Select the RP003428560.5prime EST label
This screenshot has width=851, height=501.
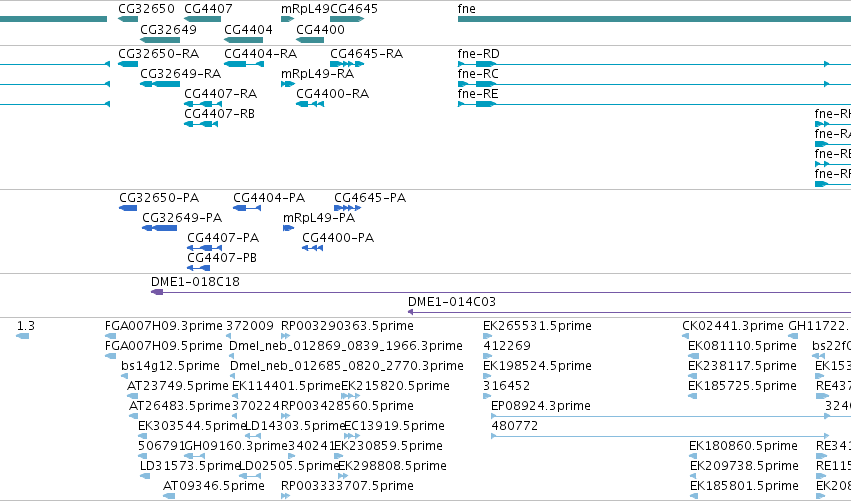click(347, 407)
